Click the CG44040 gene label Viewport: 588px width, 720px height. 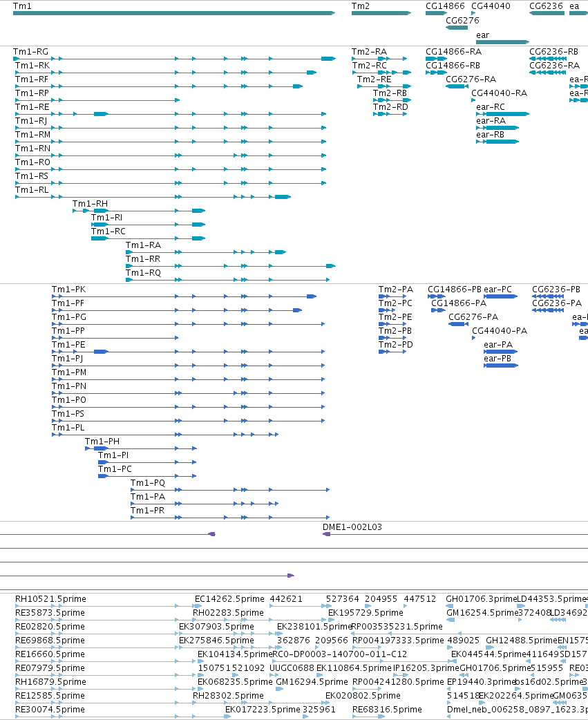pos(491,6)
